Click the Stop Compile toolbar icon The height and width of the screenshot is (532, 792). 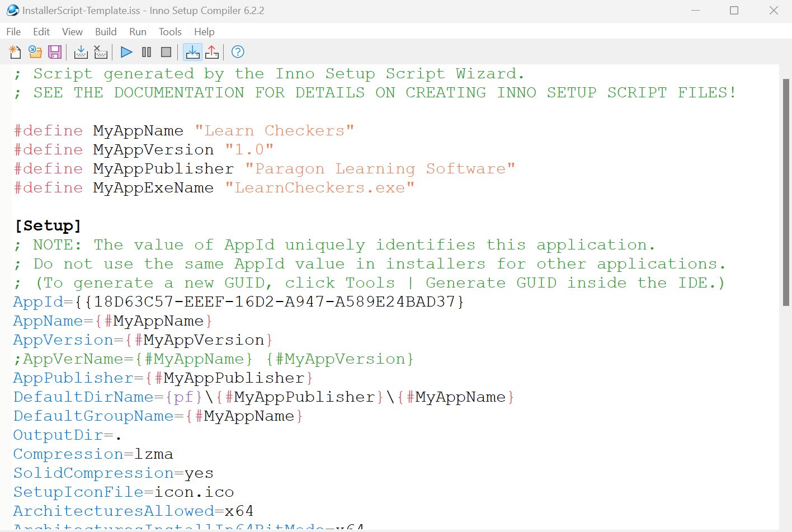[x=101, y=52]
